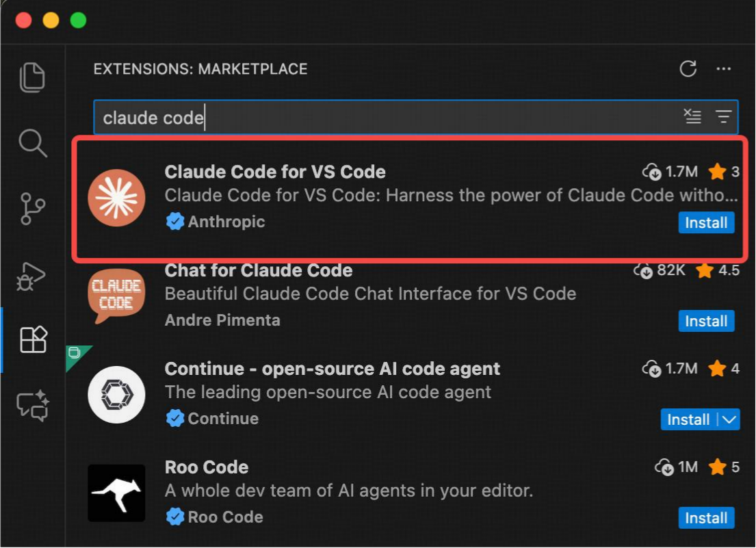Click the green recommended ribbon on Continue
756x548 pixels.
pos(75,354)
